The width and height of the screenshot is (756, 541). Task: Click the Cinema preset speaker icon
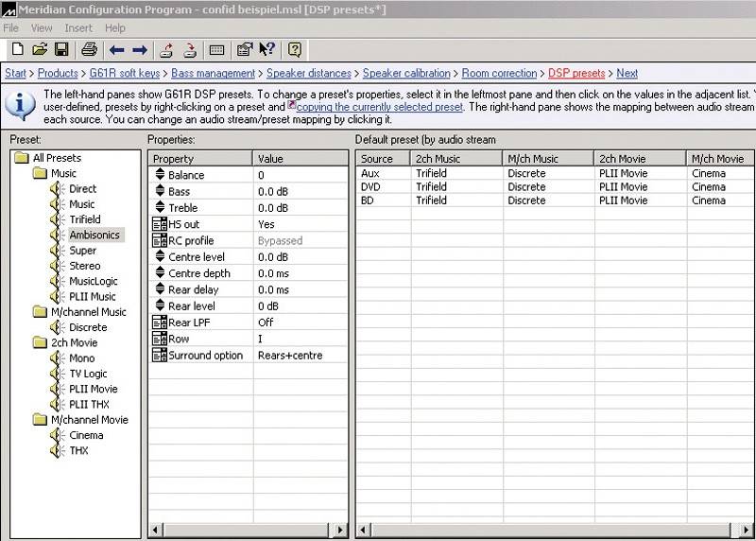(58, 435)
